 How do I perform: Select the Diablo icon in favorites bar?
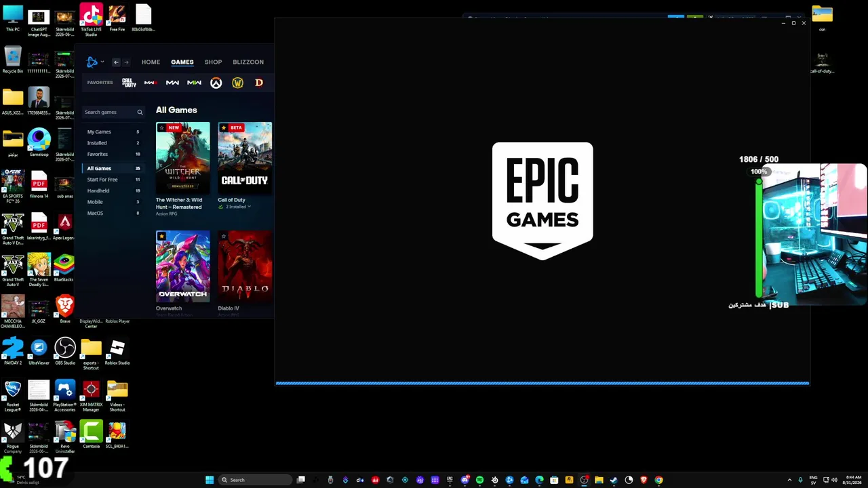(259, 83)
